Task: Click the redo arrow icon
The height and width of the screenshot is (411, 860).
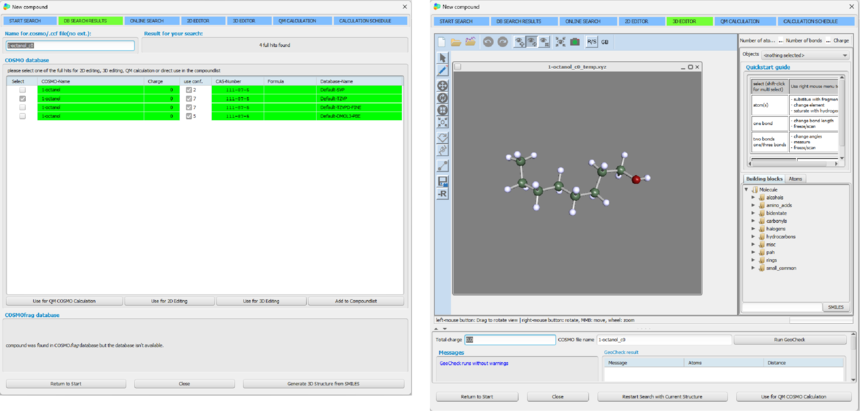Action: coord(502,42)
